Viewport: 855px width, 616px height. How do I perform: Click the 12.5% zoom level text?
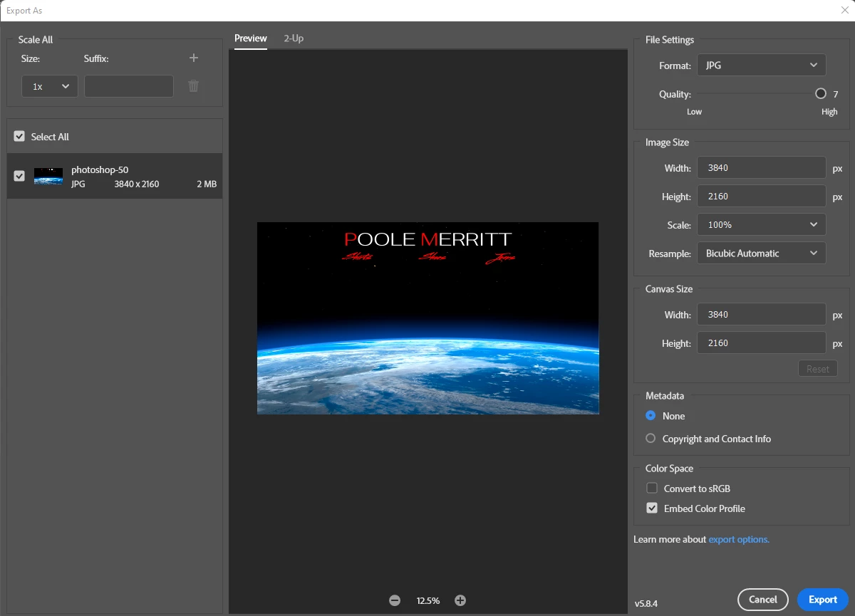pos(427,600)
